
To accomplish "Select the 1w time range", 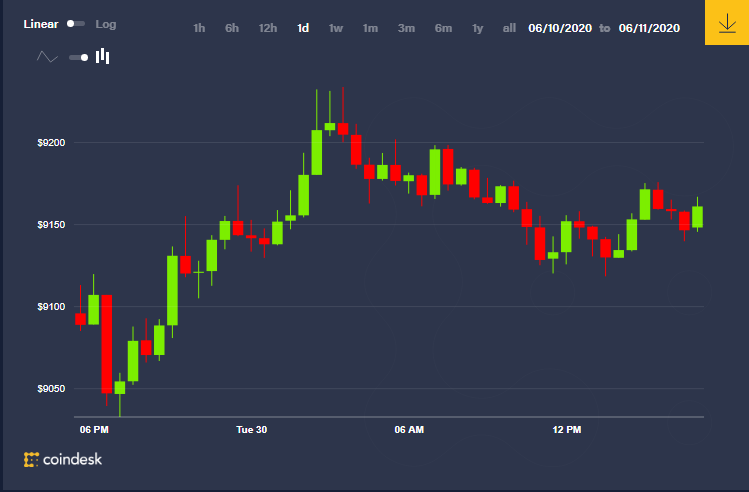I will click(x=336, y=28).
